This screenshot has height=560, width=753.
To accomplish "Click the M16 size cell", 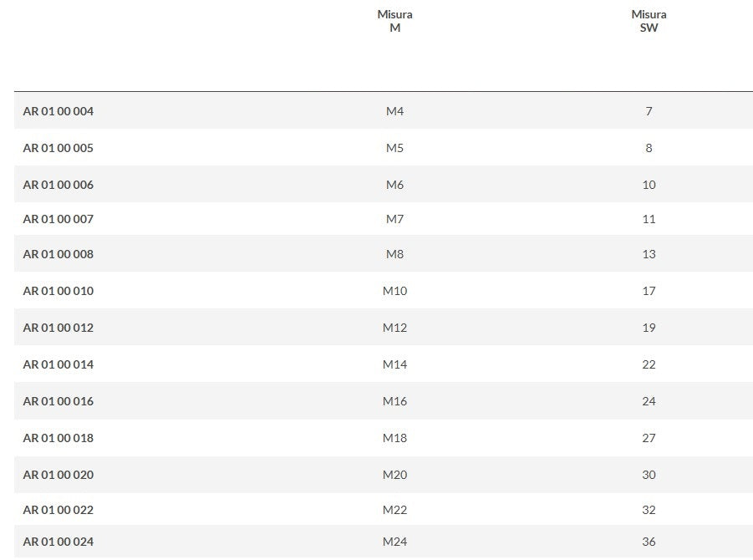I will (x=394, y=401).
